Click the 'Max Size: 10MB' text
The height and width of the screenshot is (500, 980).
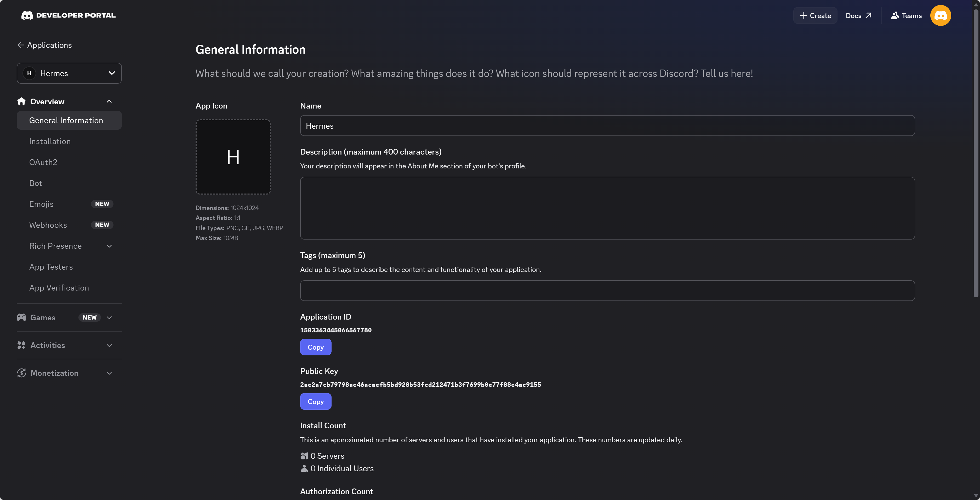click(x=217, y=238)
